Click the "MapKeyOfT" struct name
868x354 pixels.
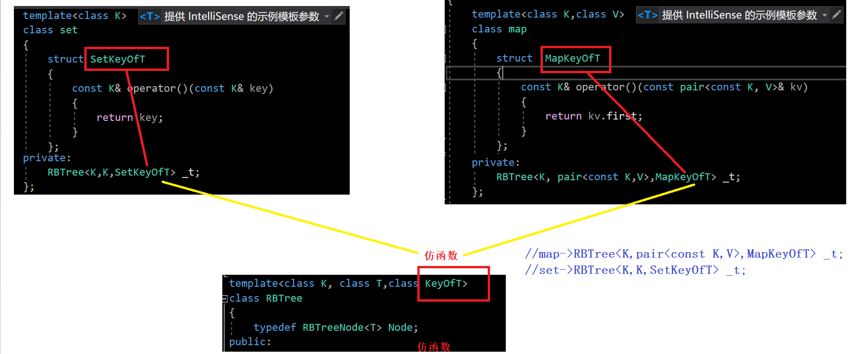click(572, 58)
